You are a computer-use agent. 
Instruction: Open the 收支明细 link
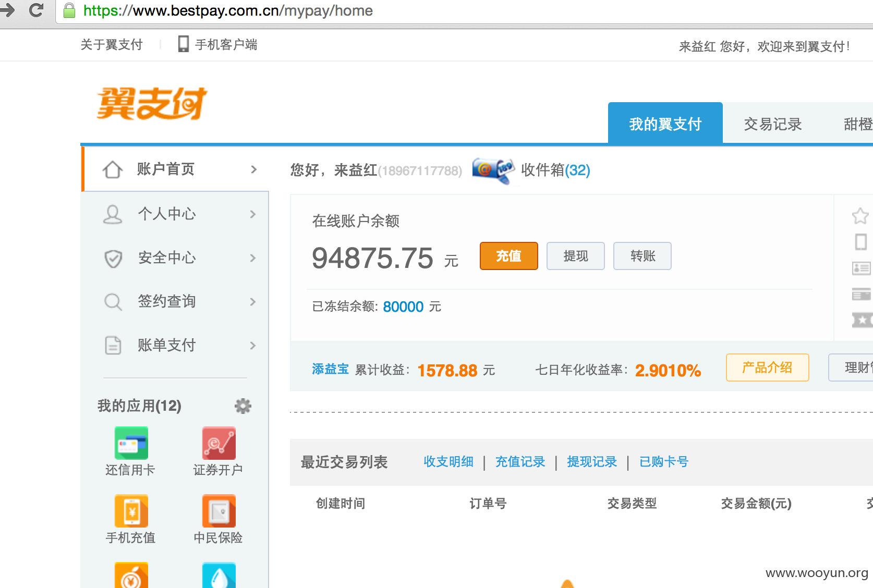[x=448, y=461]
